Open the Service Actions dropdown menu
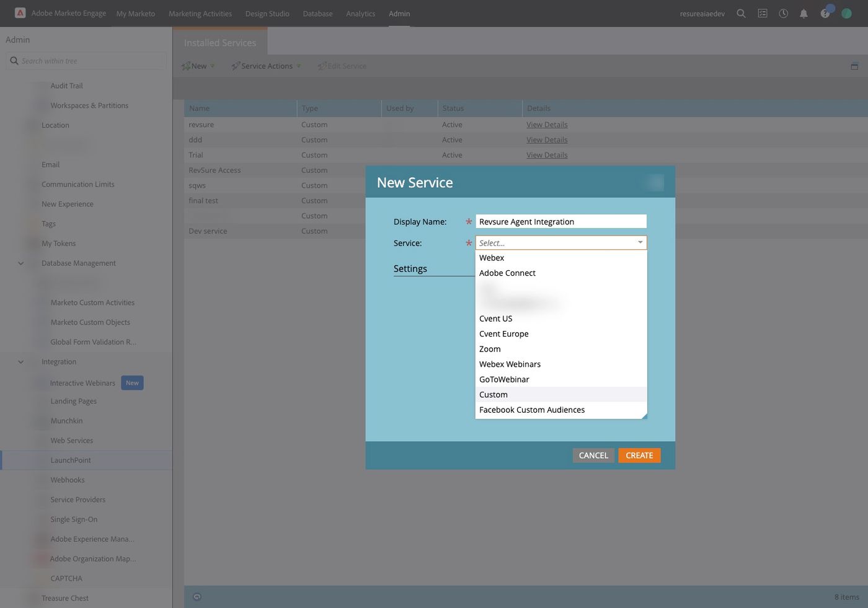This screenshot has width=868, height=608. click(267, 66)
